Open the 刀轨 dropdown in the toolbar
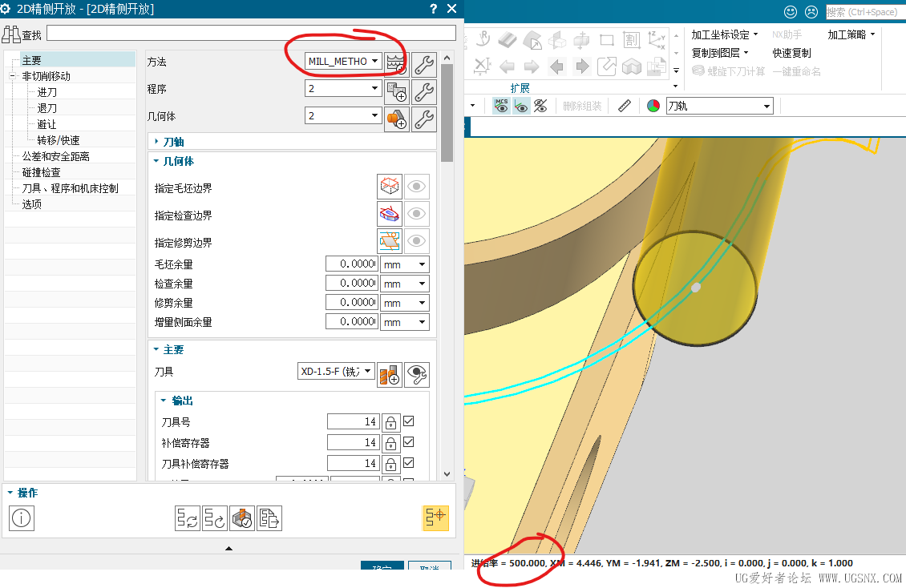The height and width of the screenshot is (588, 906). [x=719, y=107]
